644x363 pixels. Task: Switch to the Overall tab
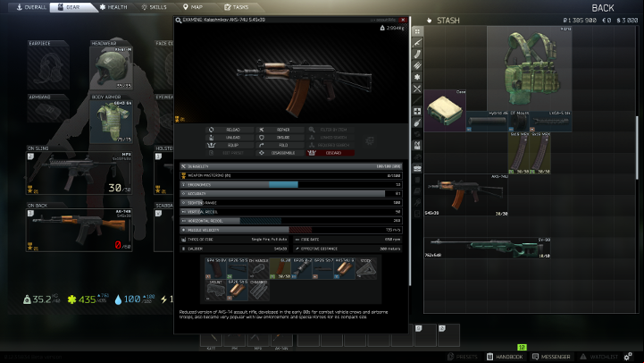[30, 7]
